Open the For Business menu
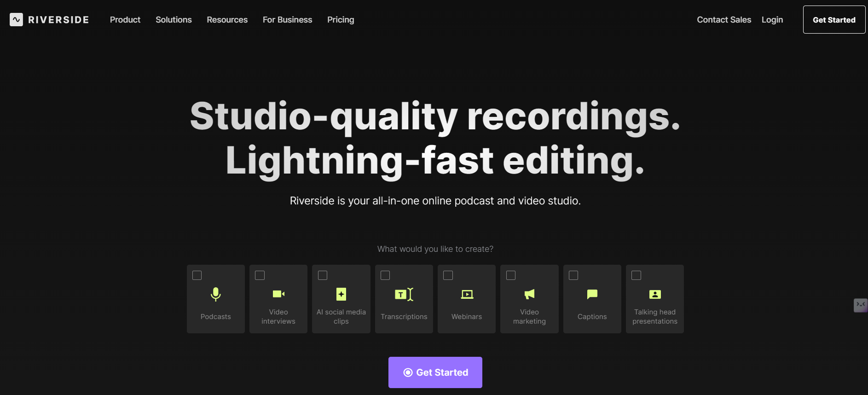The height and width of the screenshot is (395, 868). pyautogui.click(x=287, y=20)
